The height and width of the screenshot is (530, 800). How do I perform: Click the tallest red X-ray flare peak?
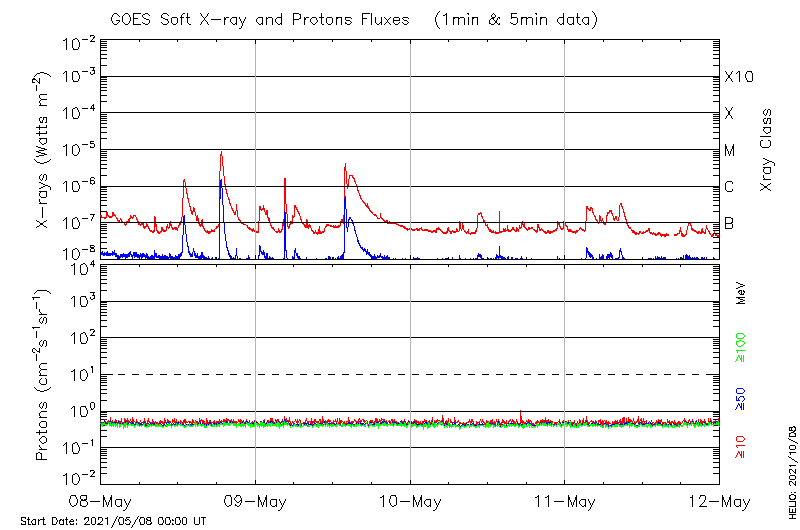coord(220,154)
